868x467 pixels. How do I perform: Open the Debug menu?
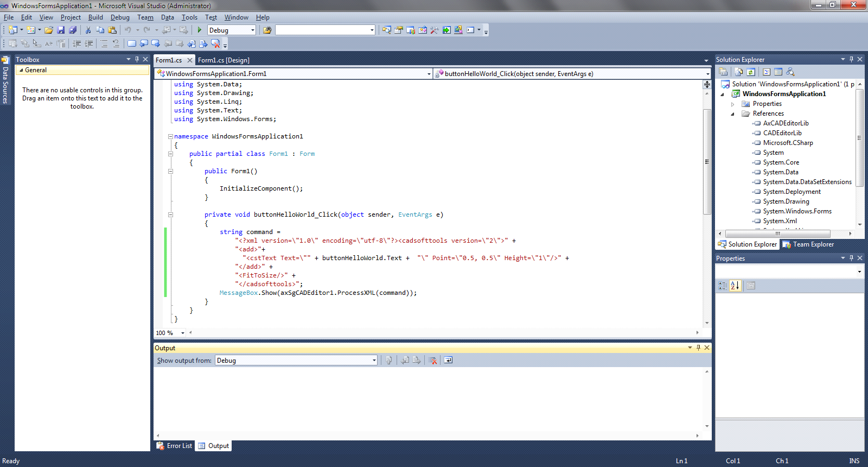point(120,17)
